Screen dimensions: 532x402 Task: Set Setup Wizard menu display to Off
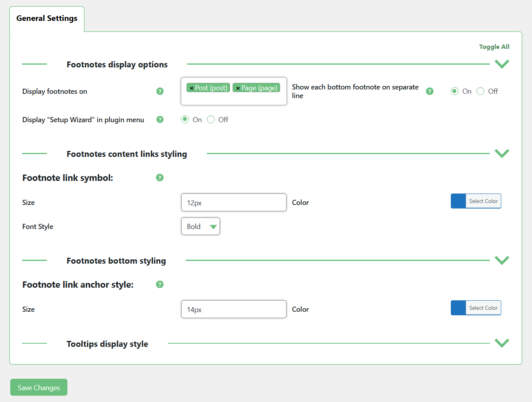pos(211,119)
